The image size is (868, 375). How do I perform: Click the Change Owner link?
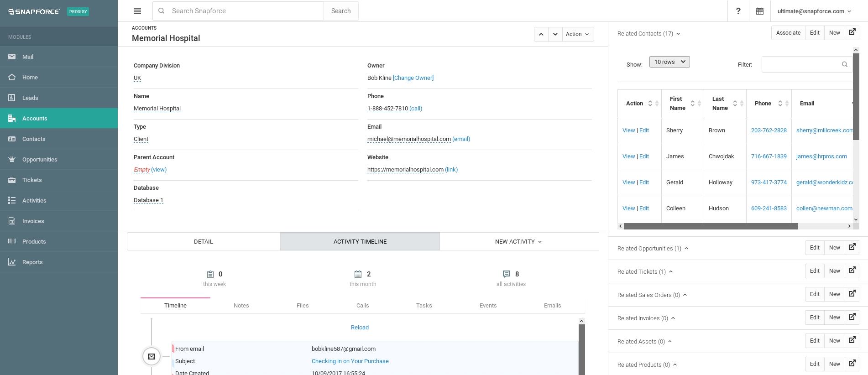pos(413,78)
